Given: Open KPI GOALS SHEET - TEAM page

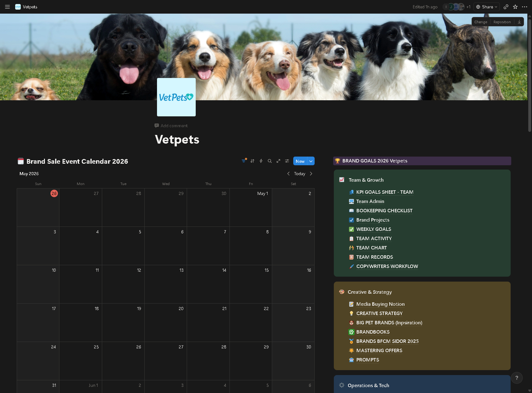Looking at the screenshot, I should coord(385,192).
